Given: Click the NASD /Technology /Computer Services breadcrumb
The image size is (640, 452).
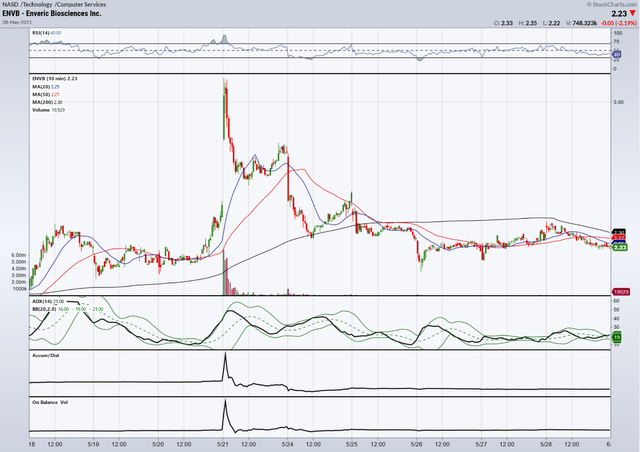Looking at the screenshot, I should (54, 4).
